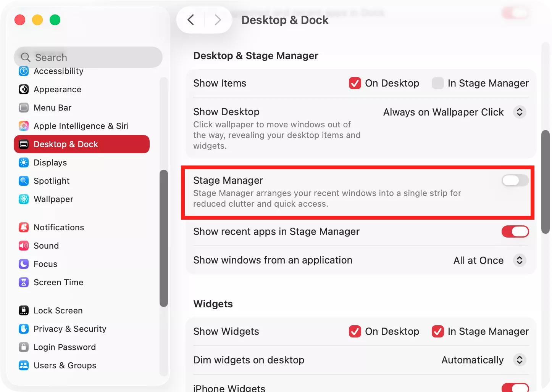This screenshot has height=392, width=552.
Task: Expand Show windows from an application popup
Action: pyautogui.click(x=519, y=260)
